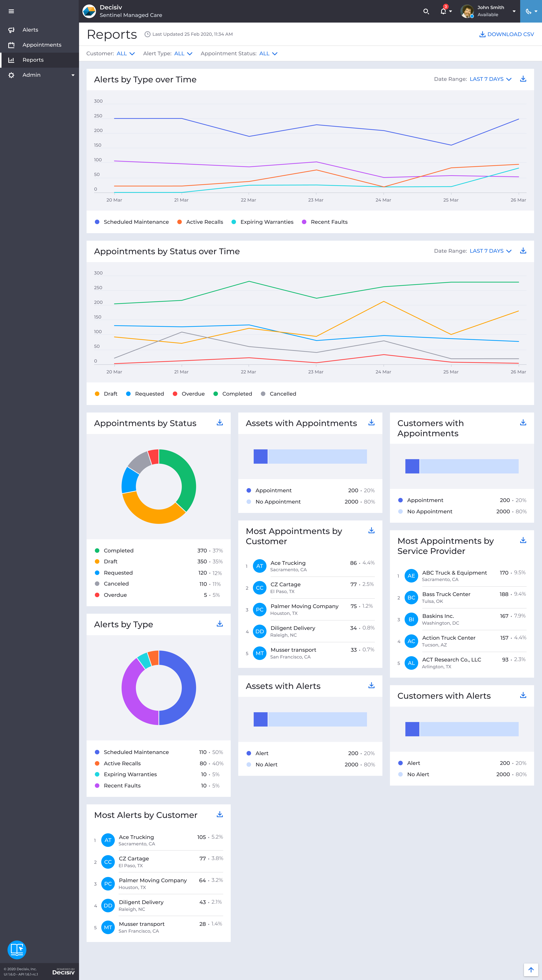Expand the Admin sidebar menu
The image size is (542, 980).
(40, 75)
